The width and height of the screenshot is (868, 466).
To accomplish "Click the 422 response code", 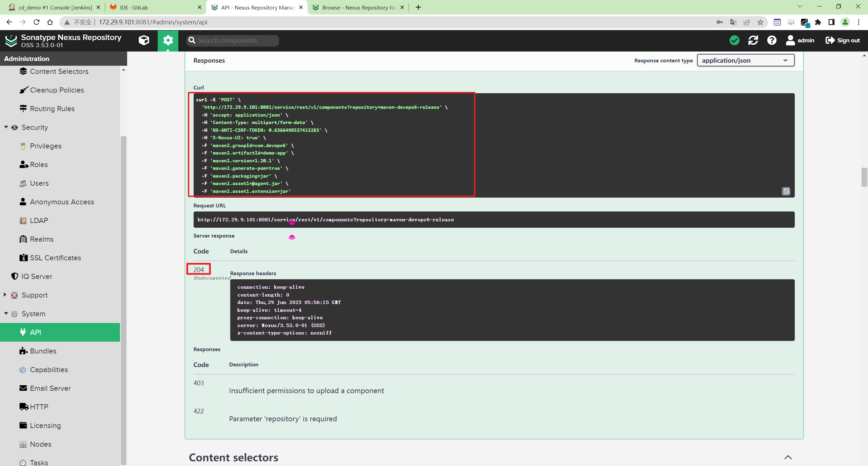I will pyautogui.click(x=199, y=411).
